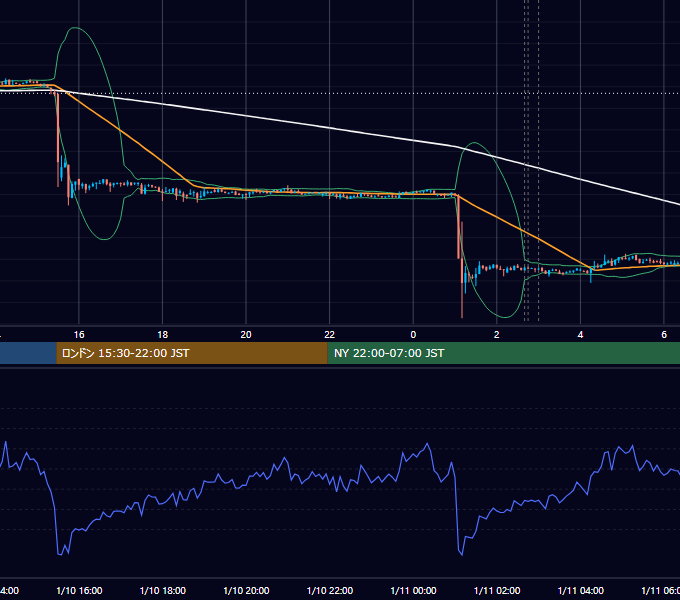Viewport: 680px width, 600px height.
Task: Click the 1/10 20:00 date label
Action: point(246,590)
